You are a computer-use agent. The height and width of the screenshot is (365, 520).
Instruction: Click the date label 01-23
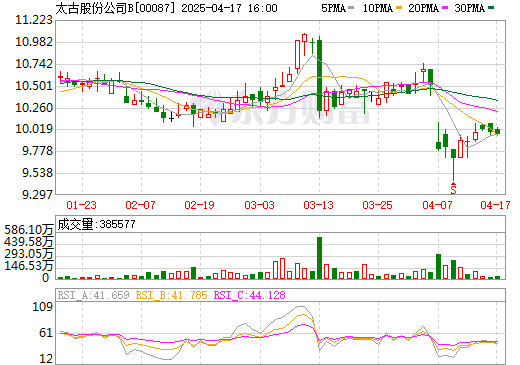81,205
